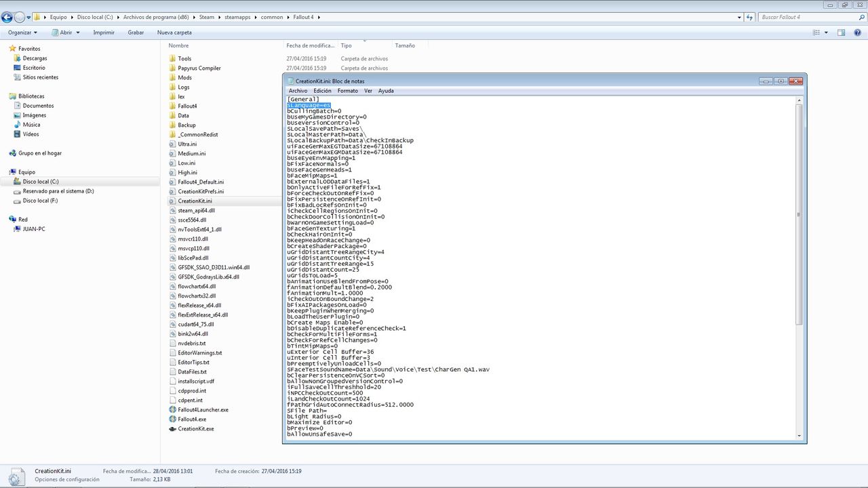Select Disco local (C:) in sidebar

[41, 182]
